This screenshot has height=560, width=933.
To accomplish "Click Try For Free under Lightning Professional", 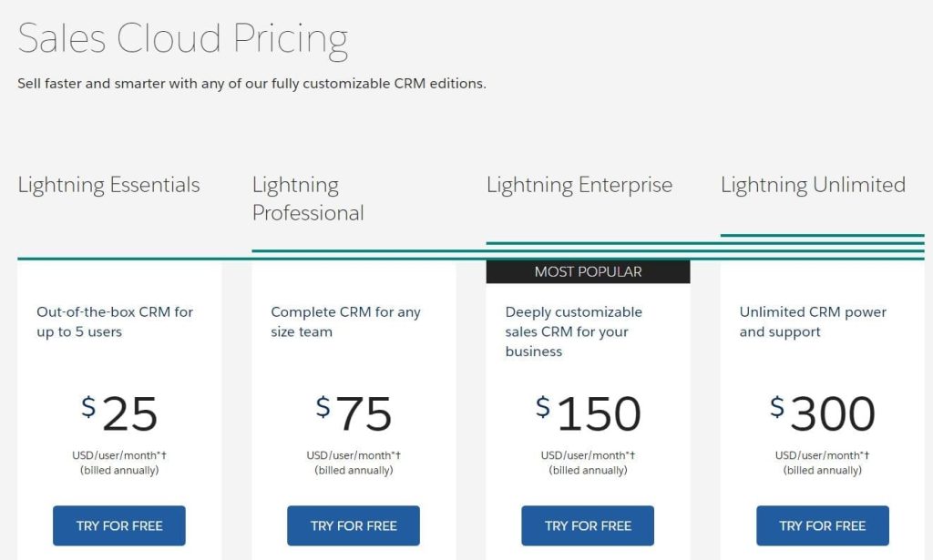I will coord(354,525).
